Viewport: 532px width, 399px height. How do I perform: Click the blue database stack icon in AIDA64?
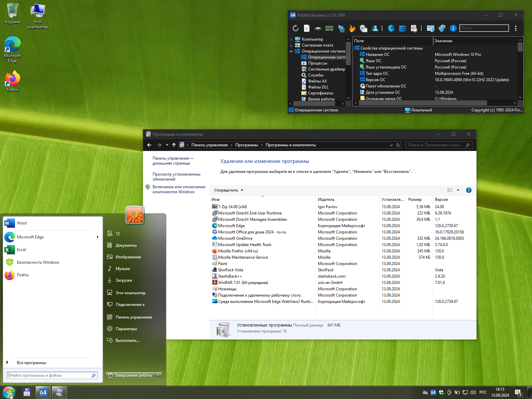coord(403,28)
